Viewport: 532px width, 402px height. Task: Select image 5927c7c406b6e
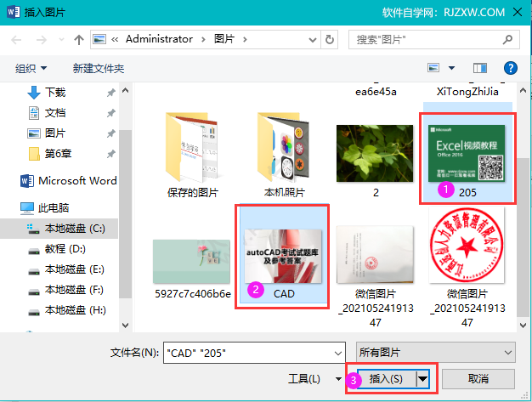point(192,268)
